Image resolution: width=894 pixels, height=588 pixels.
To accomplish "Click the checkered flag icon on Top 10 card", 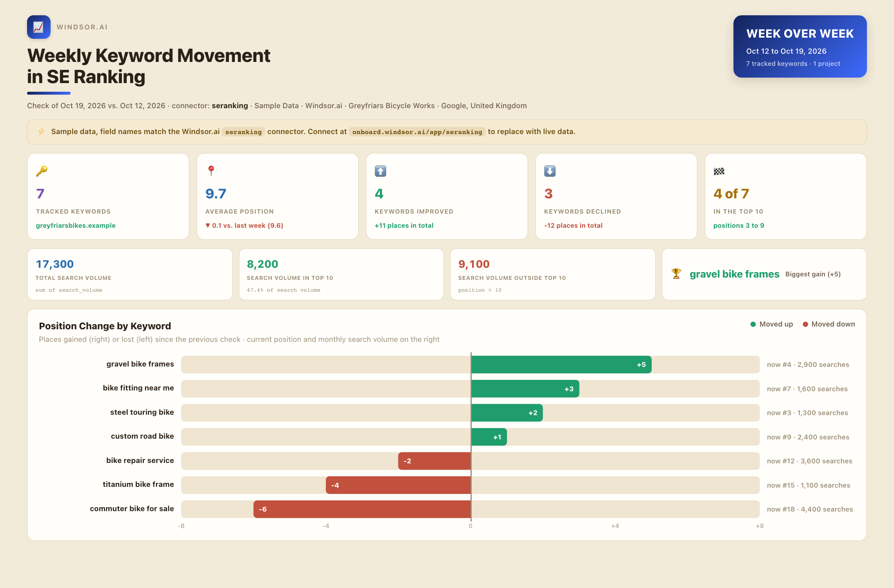I will click(719, 171).
